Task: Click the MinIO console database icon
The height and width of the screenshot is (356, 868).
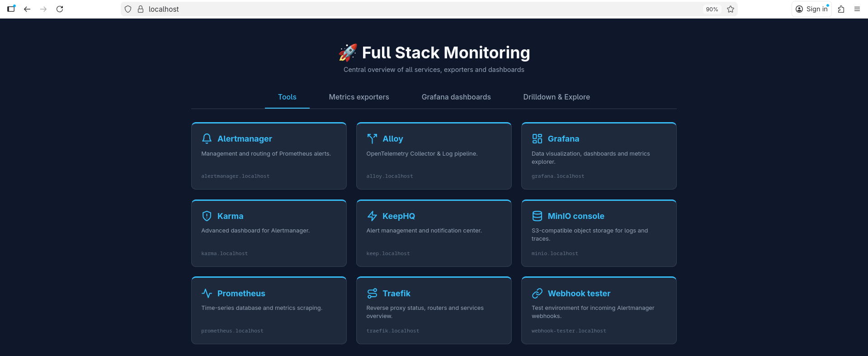Action: 537,216
